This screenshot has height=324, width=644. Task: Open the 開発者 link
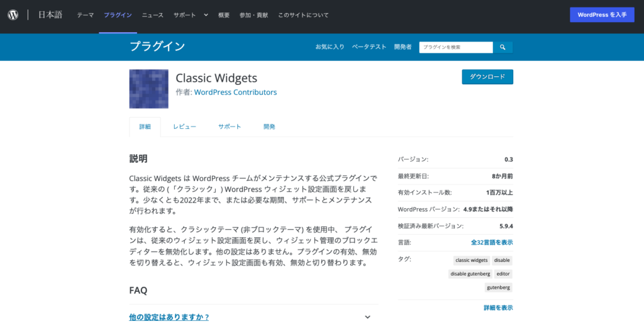coord(403,47)
